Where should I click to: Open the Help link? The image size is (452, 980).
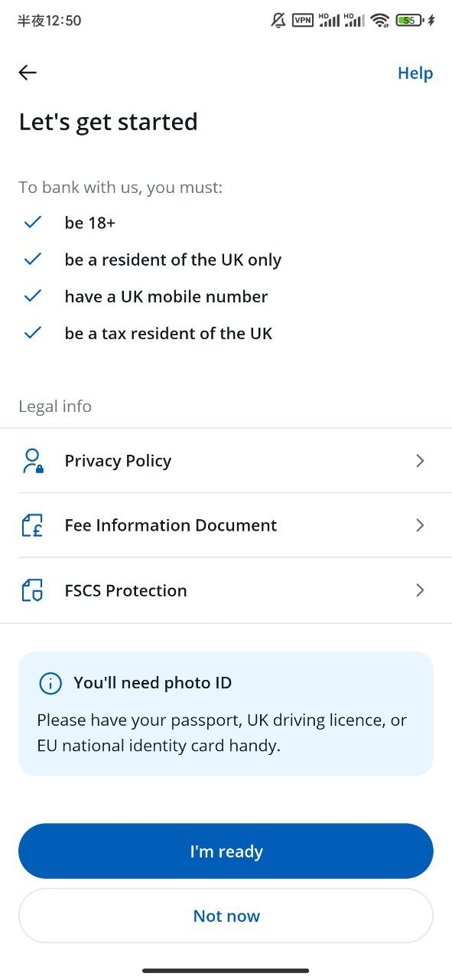click(x=415, y=73)
